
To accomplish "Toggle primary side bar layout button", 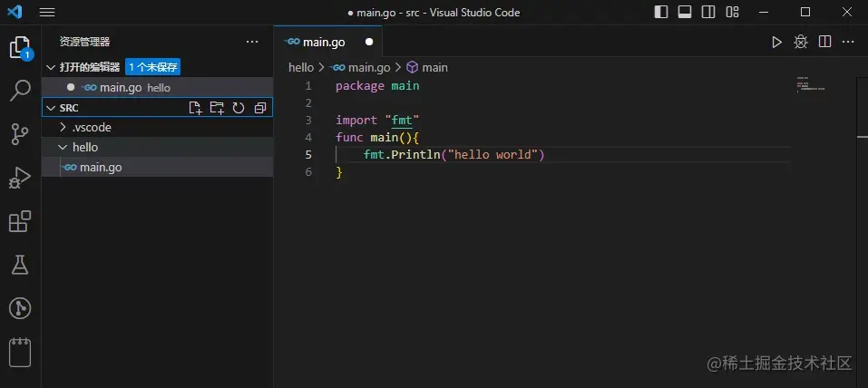I will coord(661,12).
